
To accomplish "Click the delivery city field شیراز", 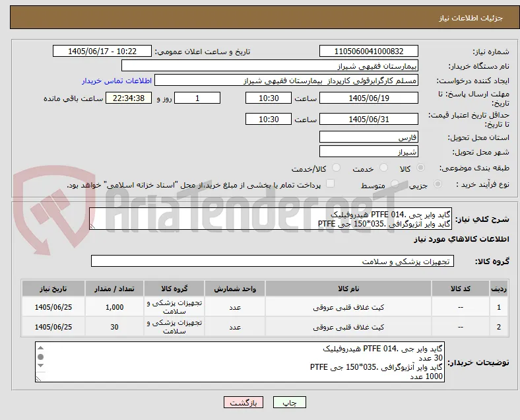I will 369,151.
